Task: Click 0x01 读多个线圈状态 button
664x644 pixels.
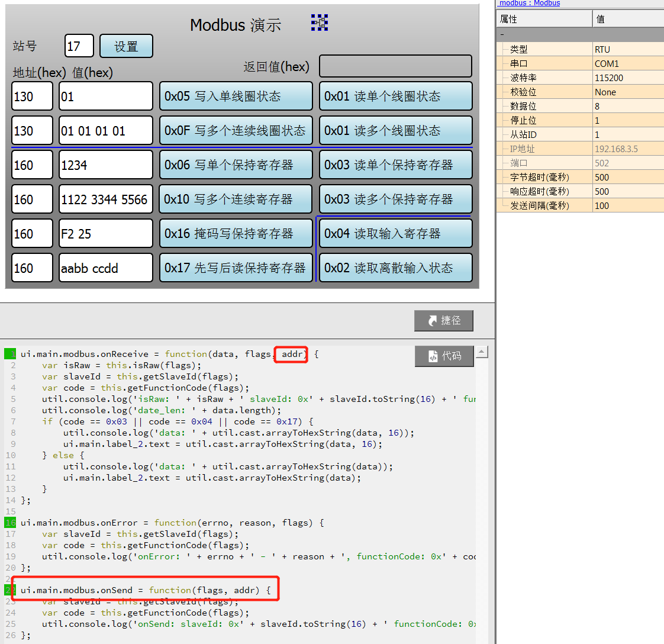Action: tap(395, 130)
